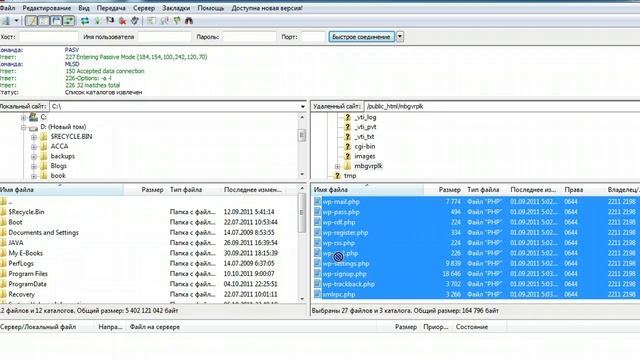The width and height of the screenshot is (640, 360).
Task: Expand the $RECYCLE.BIN tree folder
Action: coord(34,137)
